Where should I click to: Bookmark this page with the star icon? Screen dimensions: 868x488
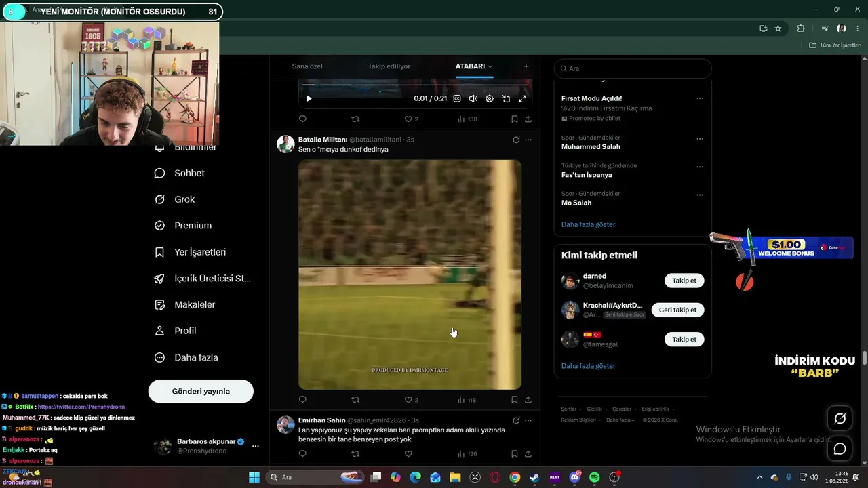[x=778, y=28]
